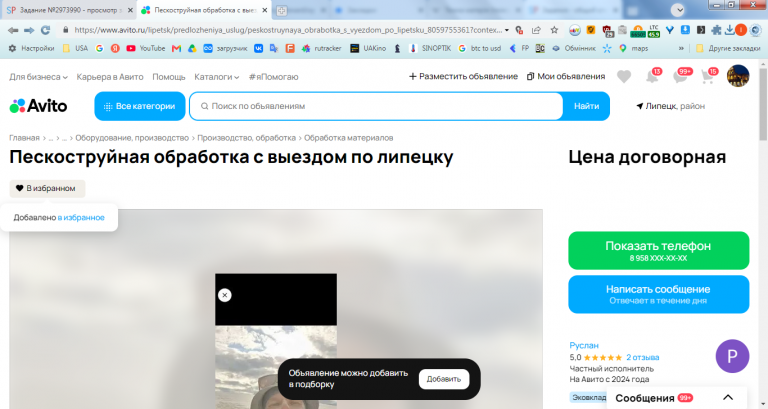Image resolution: width=768 pixels, height=409 pixels.
Task: Open 'в избранное' link in tooltip
Action: (x=81, y=217)
